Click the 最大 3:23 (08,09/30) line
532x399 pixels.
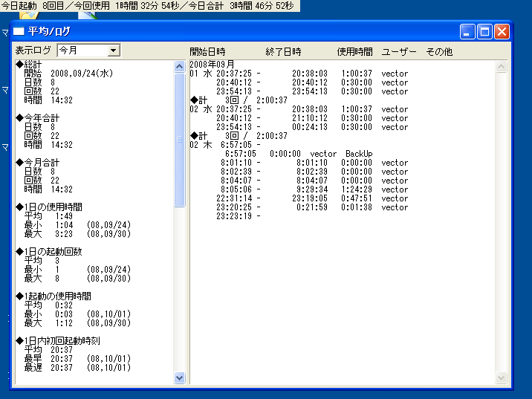pyautogui.click(x=77, y=233)
